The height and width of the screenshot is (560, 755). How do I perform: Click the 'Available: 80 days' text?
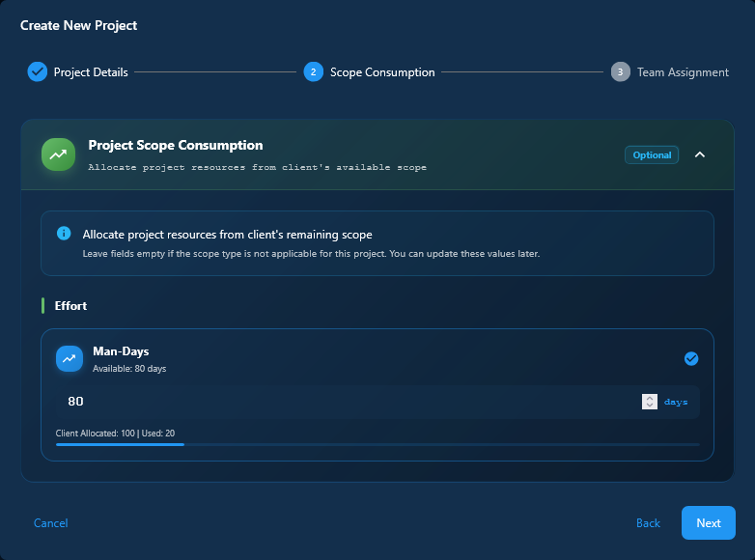pyautogui.click(x=129, y=369)
